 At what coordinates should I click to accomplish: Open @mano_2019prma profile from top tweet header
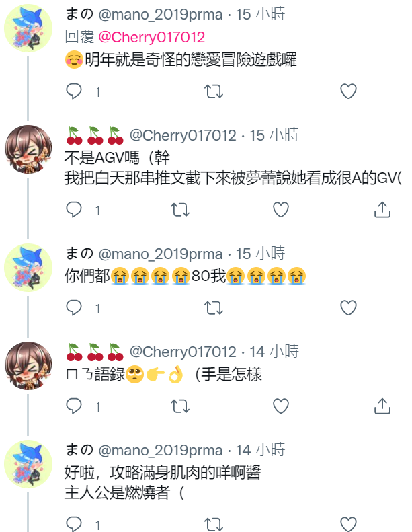point(161,15)
